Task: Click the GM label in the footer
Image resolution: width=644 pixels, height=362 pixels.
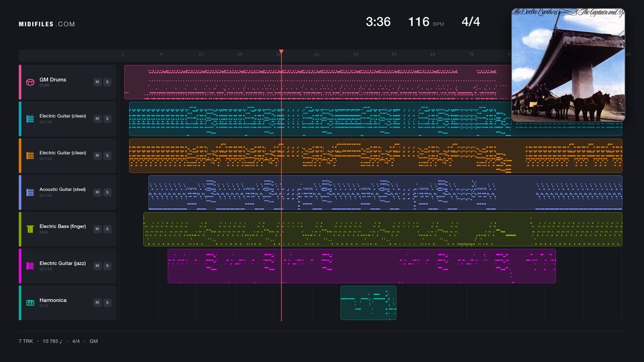Action: (x=94, y=341)
